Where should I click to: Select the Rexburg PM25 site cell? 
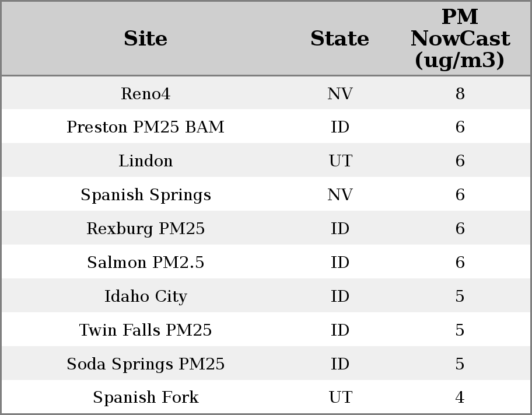click(x=145, y=229)
